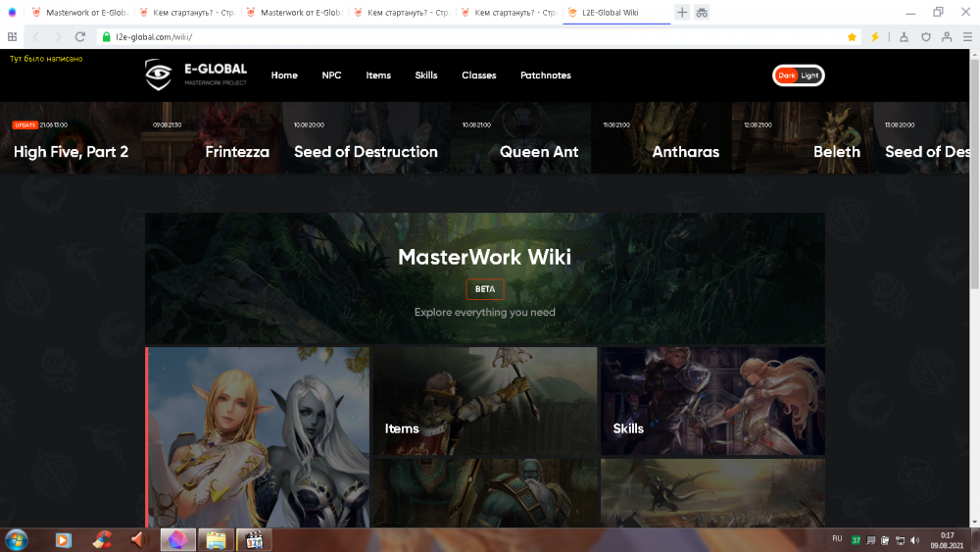Click the shield icon in browser toolbar
980x552 pixels.
click(x=924, y=36)
